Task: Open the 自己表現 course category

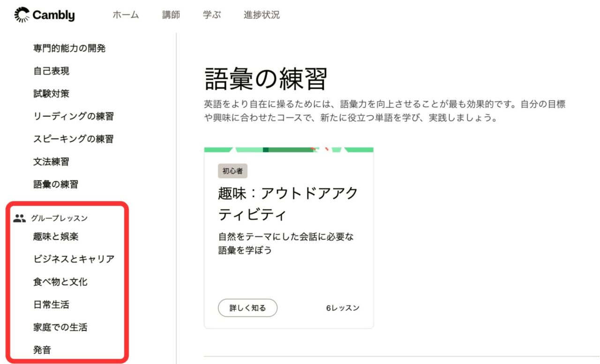Action: tap(52, 71)
